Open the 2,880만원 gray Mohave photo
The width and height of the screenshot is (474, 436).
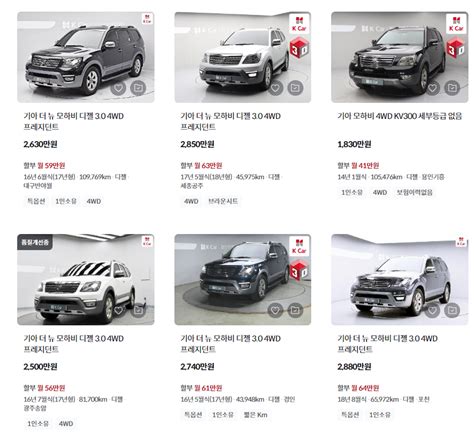click(400, 279)
